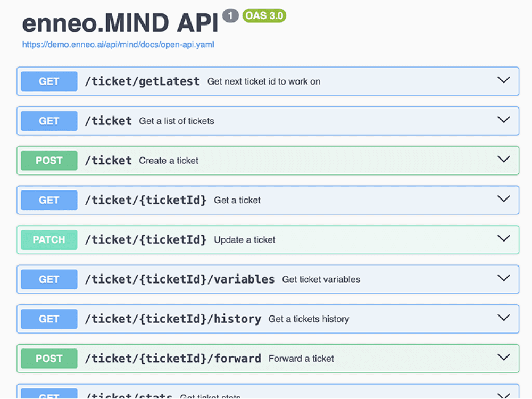Expand the Get ticket variables chevron
This screenshot has height=399, width=532.
click(x=503, y=278)
